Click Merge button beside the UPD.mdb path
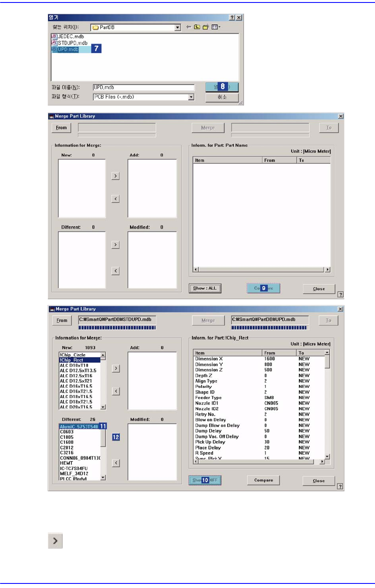375x588 pixels. (208, 320)
